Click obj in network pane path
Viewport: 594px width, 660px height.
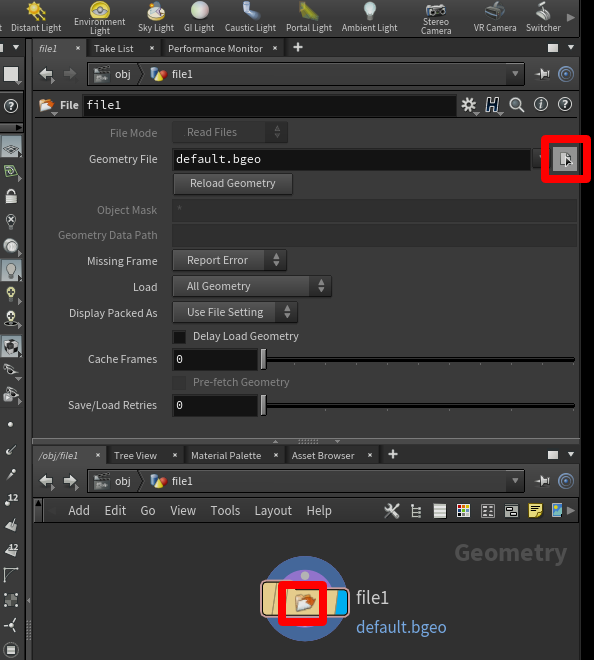[x=123, y=481]
